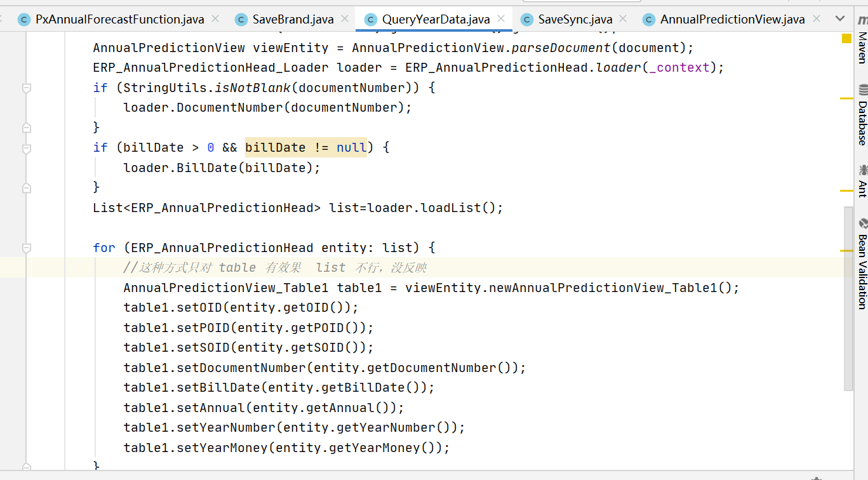Click 'isNotBlank' method name
Viewport: 868px width, 480px height.
point(253,88)
